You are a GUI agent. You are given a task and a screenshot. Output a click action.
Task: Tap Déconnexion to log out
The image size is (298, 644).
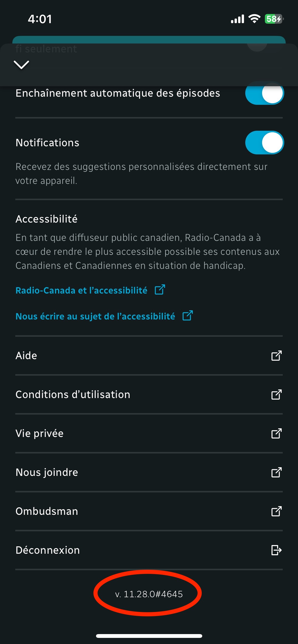point(149,550)
